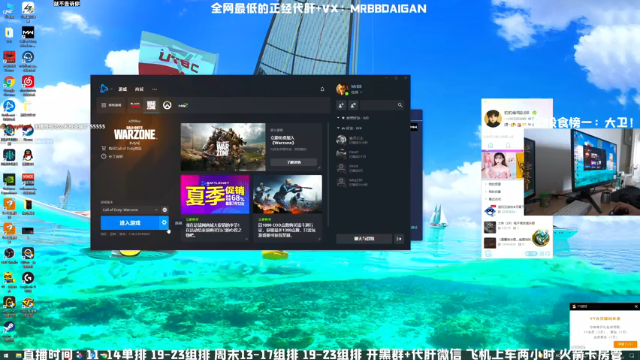Open the OBS Studio desktop icon
The width and height of the screenshot is (640, 360).
pyautogui.click(x=9, y=253)
